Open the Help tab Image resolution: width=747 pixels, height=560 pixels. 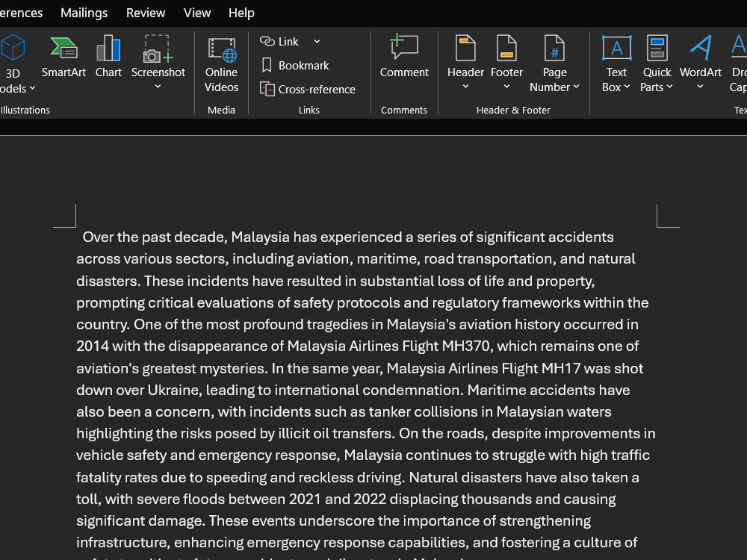click(x=241, y=13)
